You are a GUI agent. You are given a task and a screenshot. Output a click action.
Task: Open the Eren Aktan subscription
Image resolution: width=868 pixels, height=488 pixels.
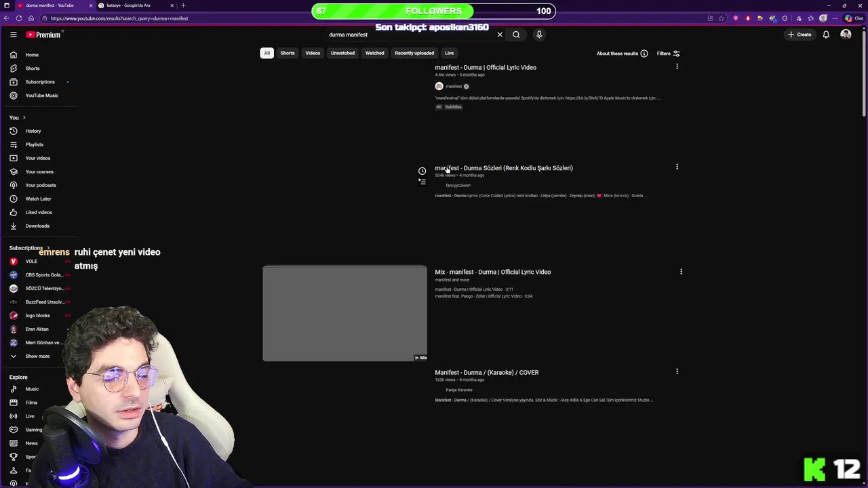tap(37, 329)
